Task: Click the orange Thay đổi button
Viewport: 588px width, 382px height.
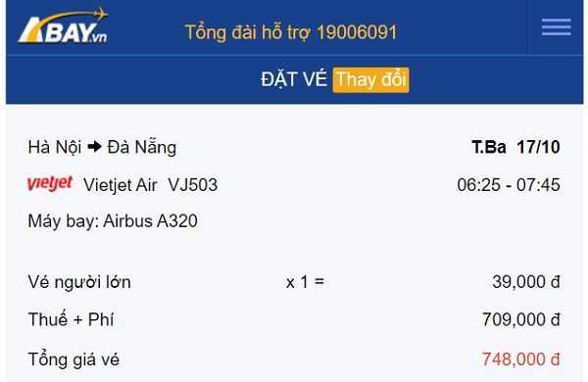Action: [370, 79]
